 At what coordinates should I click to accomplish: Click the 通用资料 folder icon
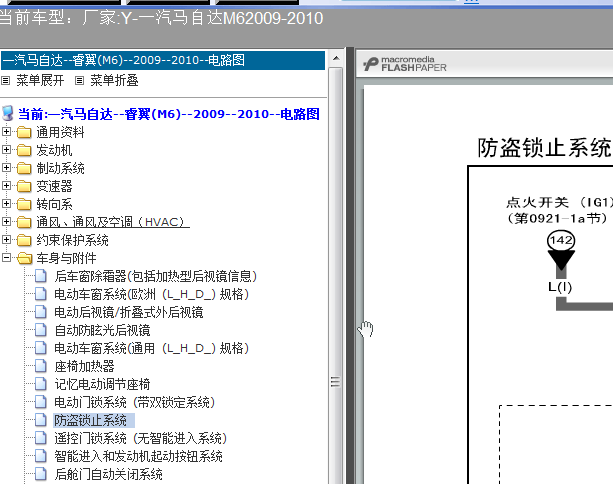[x=24, y=132]
